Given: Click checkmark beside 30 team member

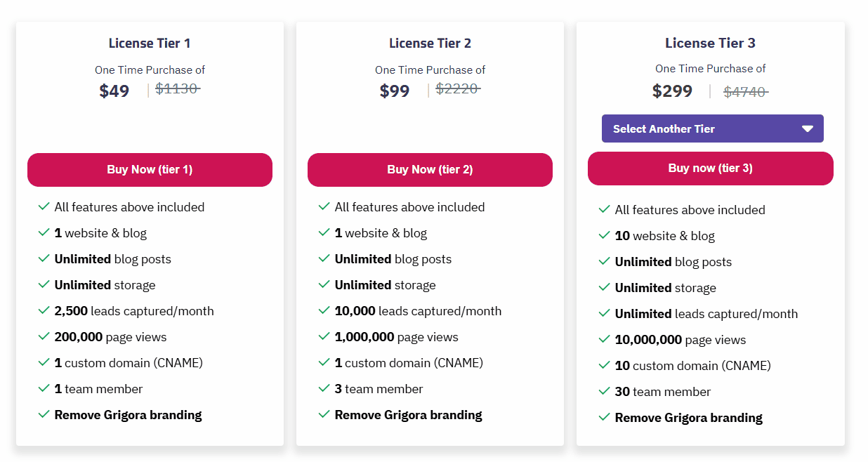Looking at the screenshot, I should 605,391.
